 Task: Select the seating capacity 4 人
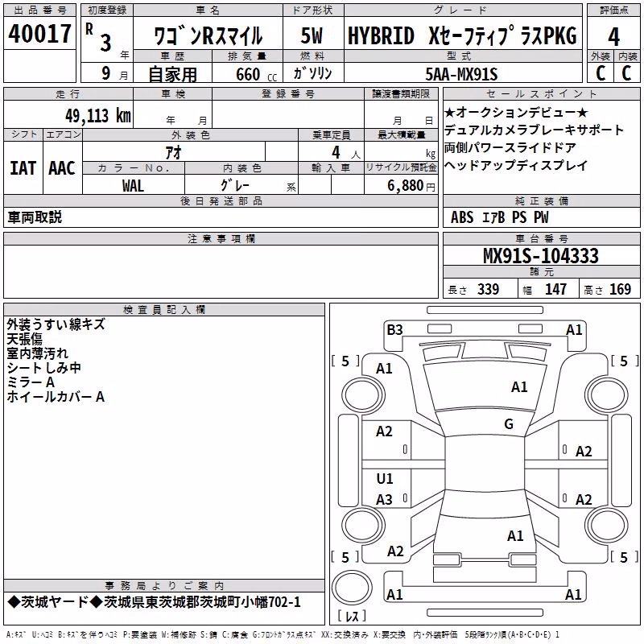pos(346,153)
